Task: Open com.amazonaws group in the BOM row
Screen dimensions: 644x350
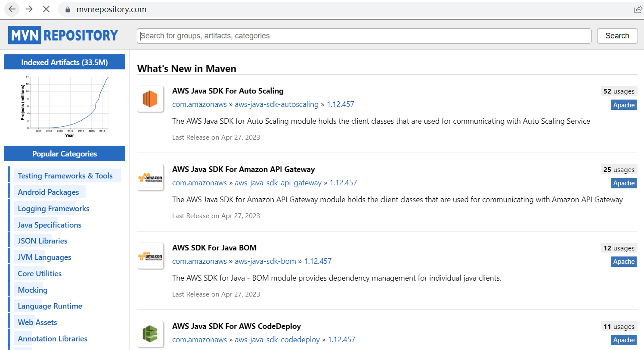Action: coord(199,261)
